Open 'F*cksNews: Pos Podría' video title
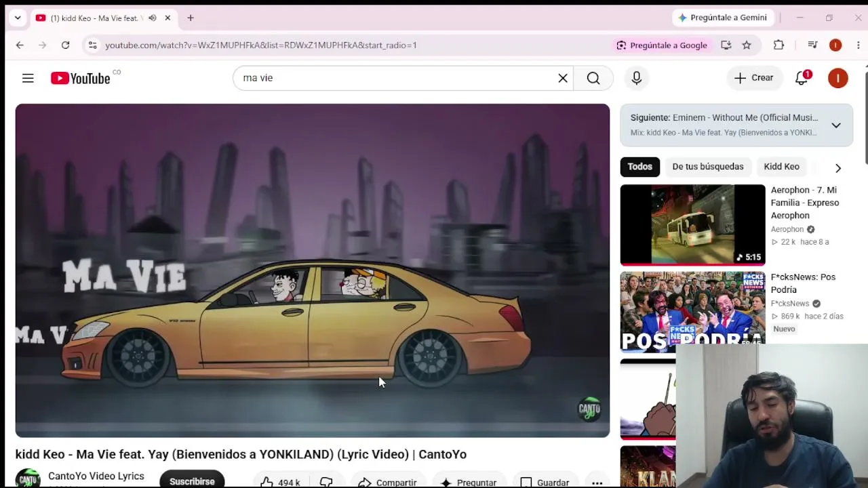868x488 pixels. click(x=803, y=283)
